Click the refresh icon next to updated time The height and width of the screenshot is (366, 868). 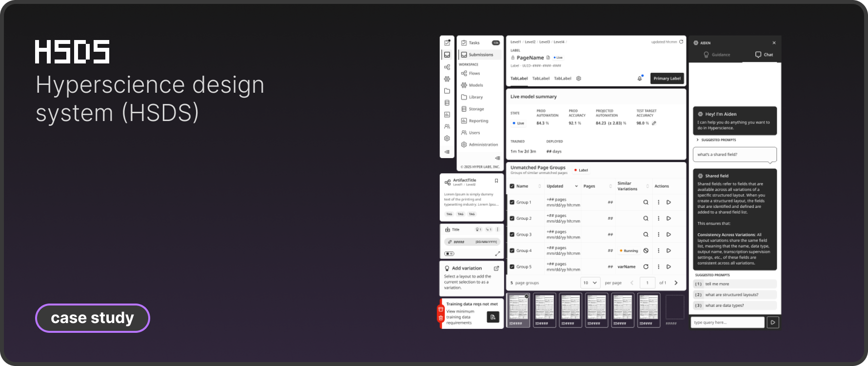pos(681,42)
